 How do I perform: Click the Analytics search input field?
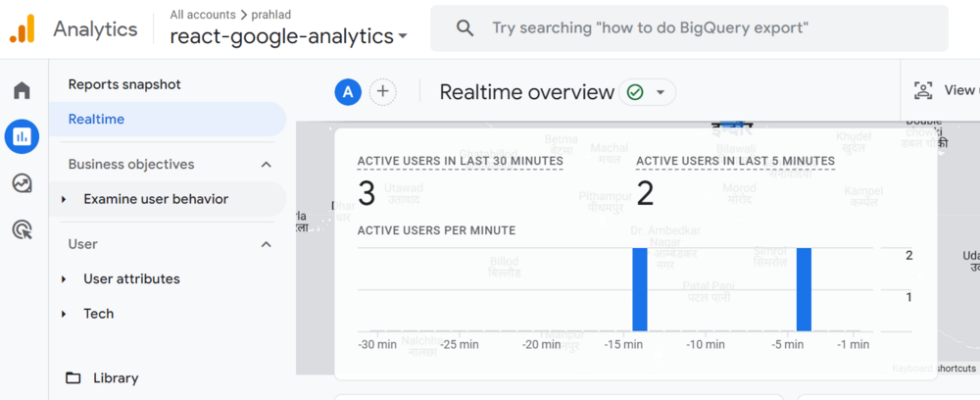point(686,28)
